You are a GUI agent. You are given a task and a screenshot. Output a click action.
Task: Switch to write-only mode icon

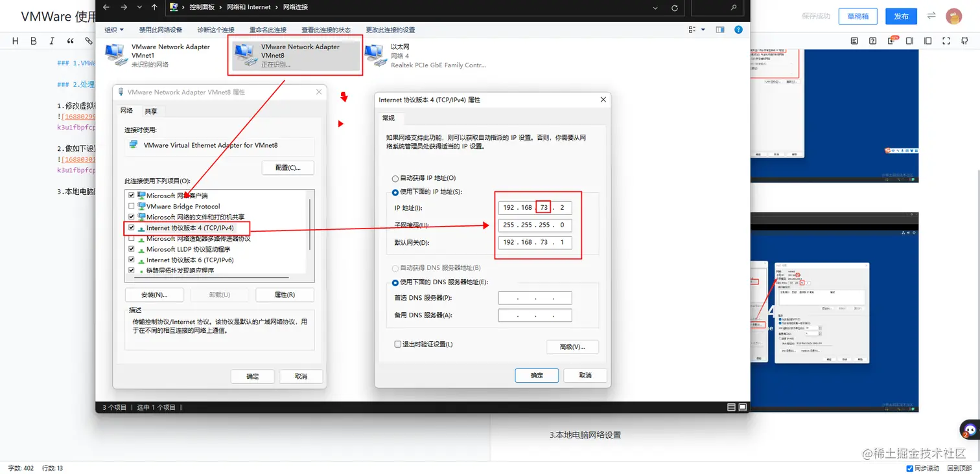coord(909,41)
